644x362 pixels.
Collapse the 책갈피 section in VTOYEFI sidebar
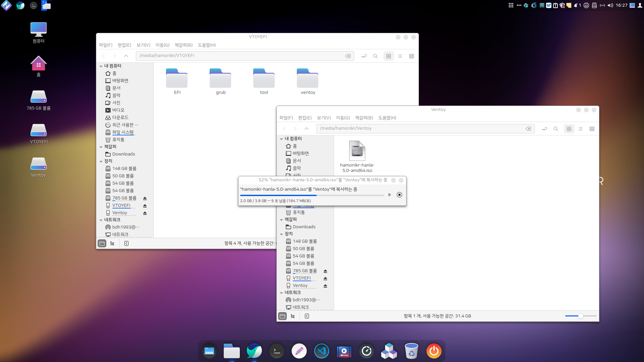pyautogui.click(x=101, y=147)
